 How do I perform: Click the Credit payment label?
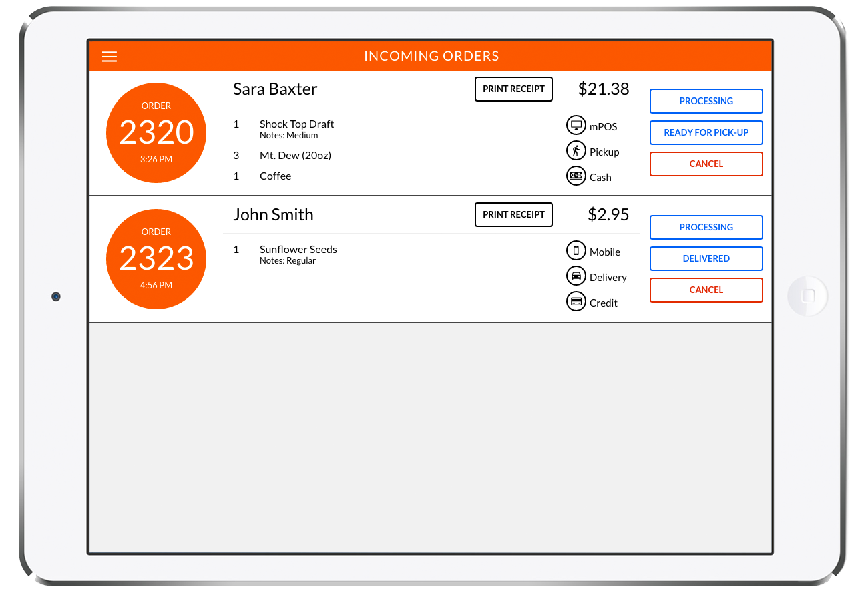(604, 303)
